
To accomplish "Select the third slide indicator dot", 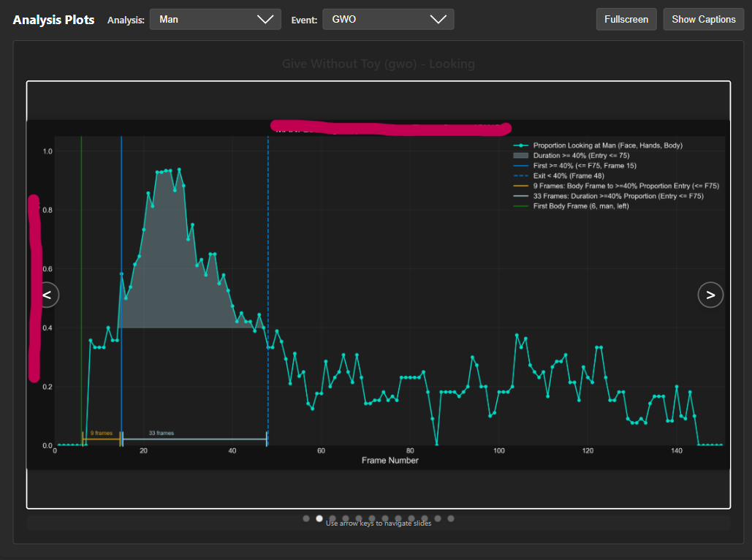I will click(x=333, y=518).
